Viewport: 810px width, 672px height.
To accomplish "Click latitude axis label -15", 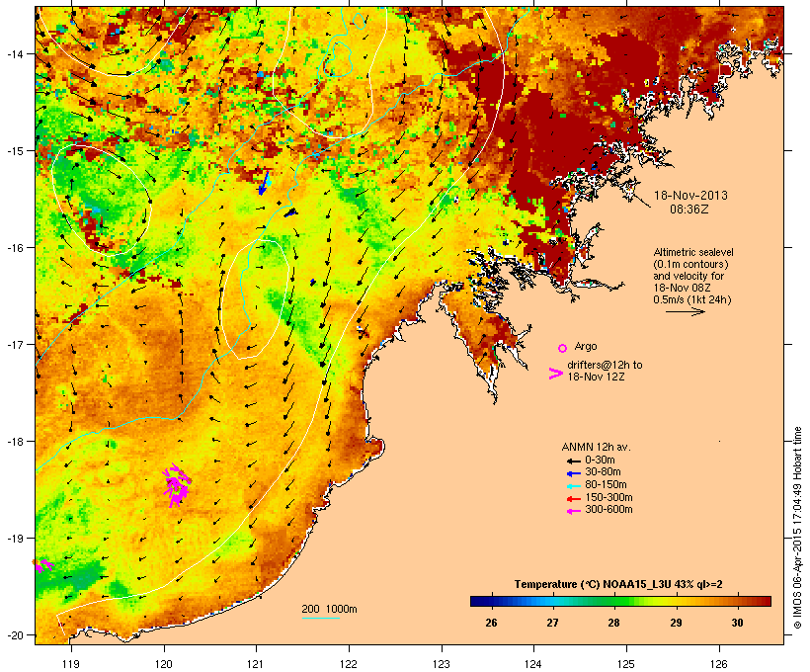I will coord(15,151).
